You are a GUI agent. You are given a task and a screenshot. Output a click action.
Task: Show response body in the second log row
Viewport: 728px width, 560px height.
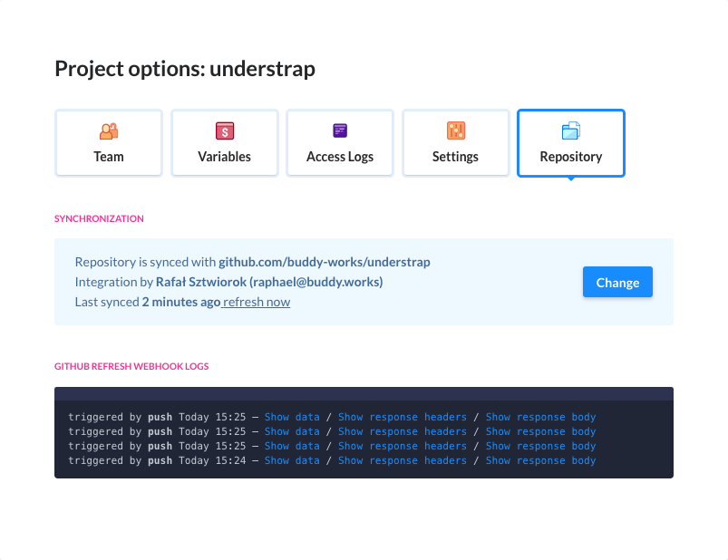(540, 431)
